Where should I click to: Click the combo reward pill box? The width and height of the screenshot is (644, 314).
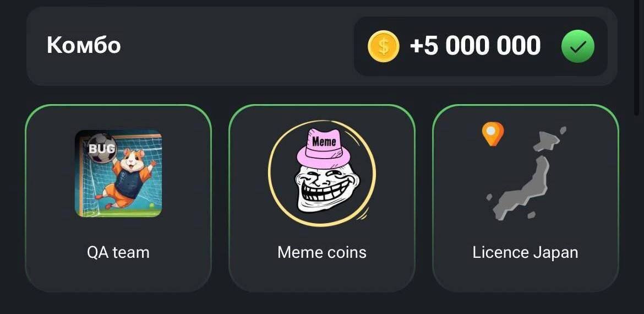click(481, 46)
